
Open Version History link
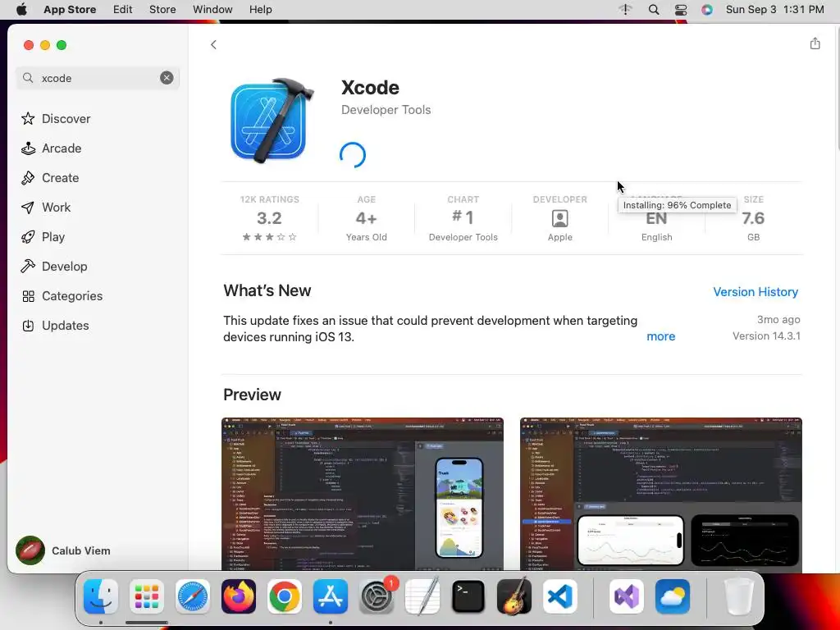pos(756,292)
